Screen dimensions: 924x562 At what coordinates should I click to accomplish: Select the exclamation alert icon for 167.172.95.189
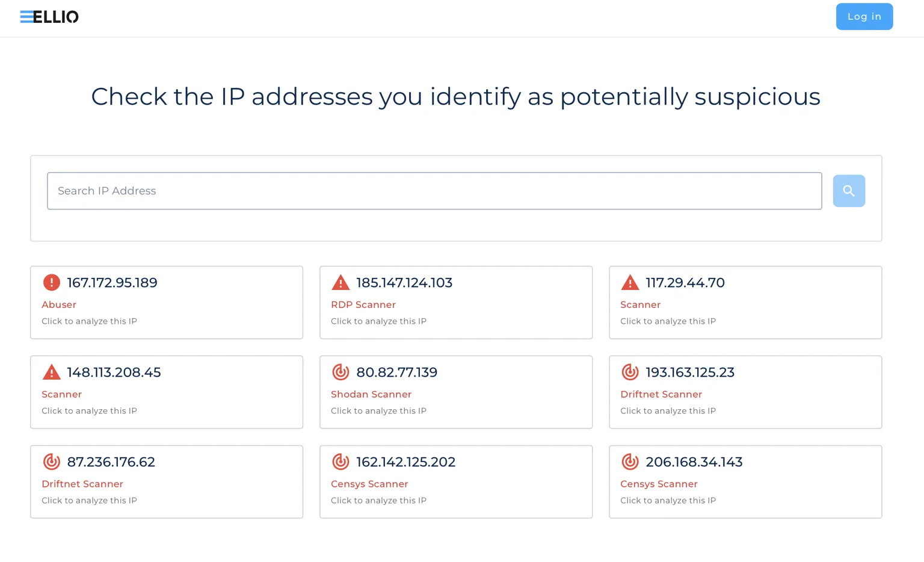click(x=51, y=282)
